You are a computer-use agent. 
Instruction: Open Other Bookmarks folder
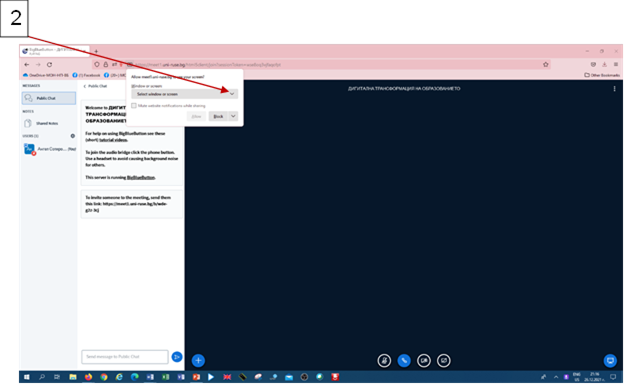pos(602,75)
